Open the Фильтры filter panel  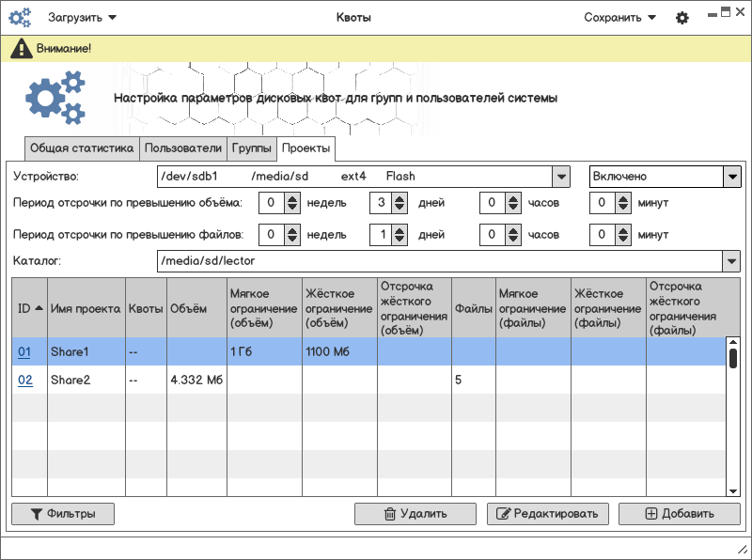[63, 514]
